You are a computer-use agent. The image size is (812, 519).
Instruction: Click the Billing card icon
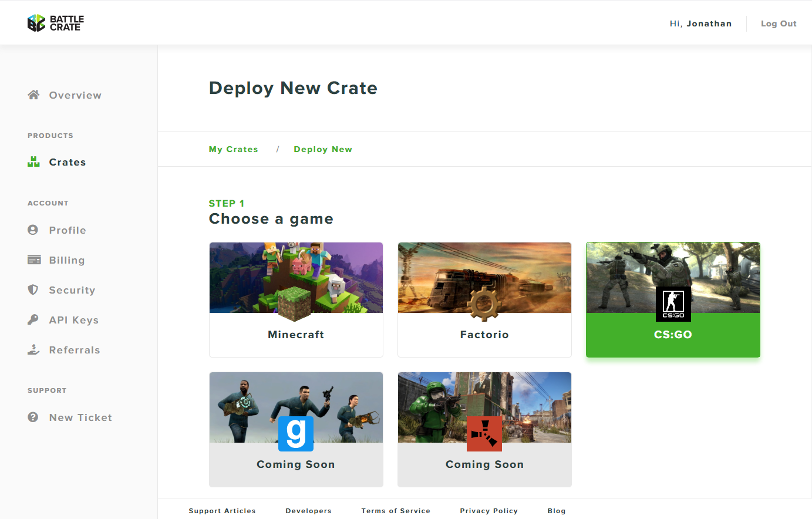tap(34, 259)
